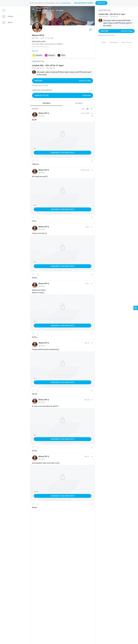The width and height of the screenshot is (138, 644).
Task: Switch to the 467 Media tab
Action: pos(79,103)
